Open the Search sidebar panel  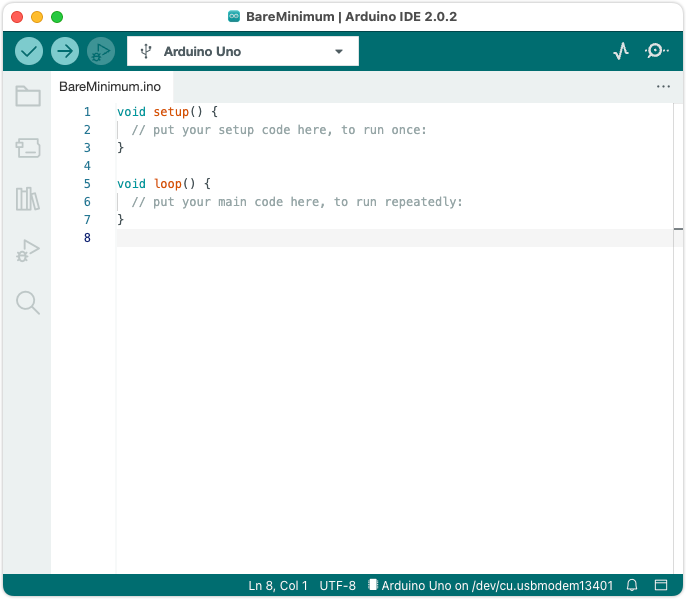28,302
